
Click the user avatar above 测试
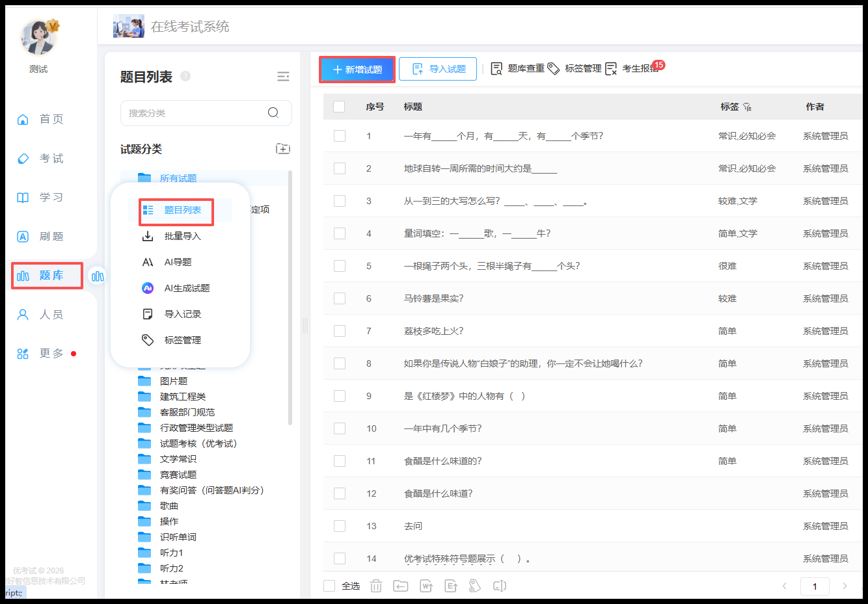pos(39,38)
